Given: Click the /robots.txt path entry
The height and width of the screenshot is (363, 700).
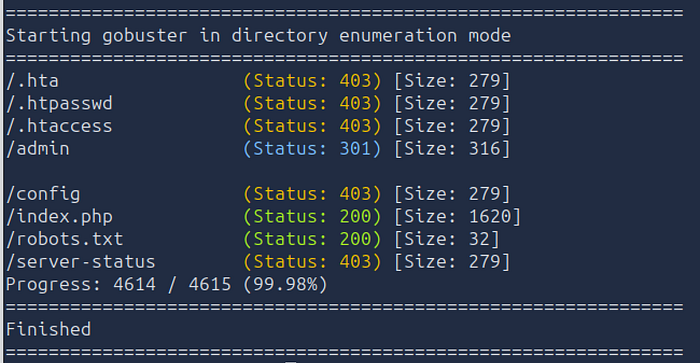Looking at the screenshot, I should 65,239.
